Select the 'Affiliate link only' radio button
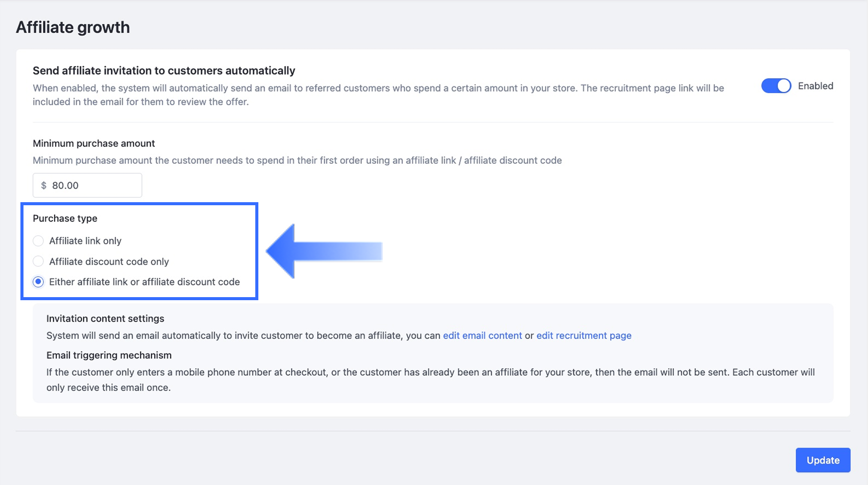Image resolution: width=868 pixels, height=485 pixels. pyautogui.click(x=38, y=241)
